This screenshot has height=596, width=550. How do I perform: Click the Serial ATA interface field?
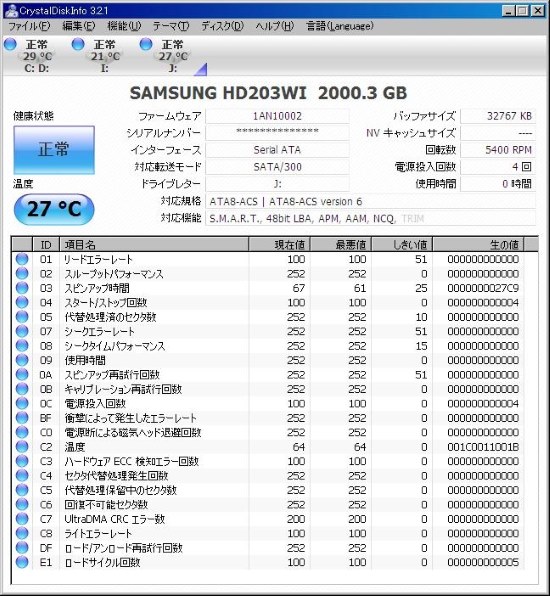tap(277, 150)
